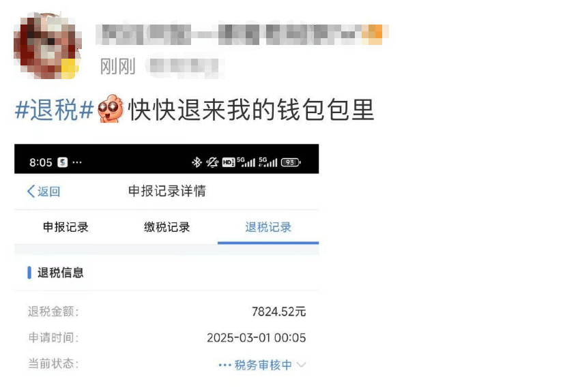Viewport: 563px width, 392px height.
Task: Expand the 税务审核中 status chevron
Action: 302,365
